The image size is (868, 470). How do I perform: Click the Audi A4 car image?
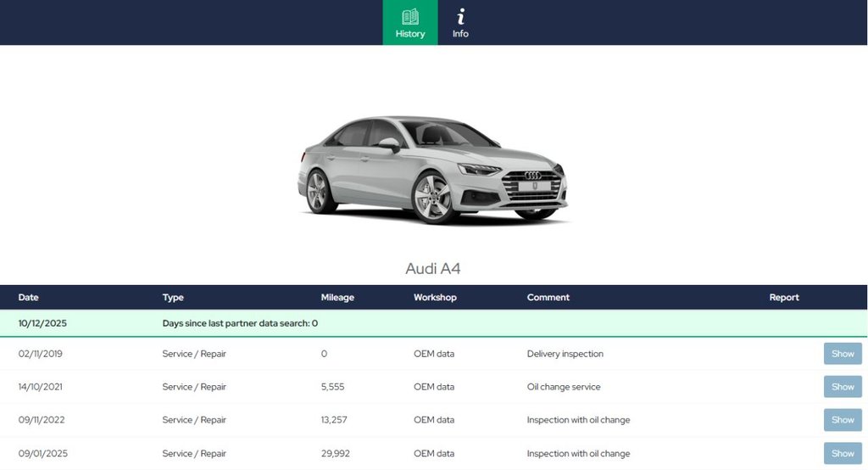[x=433, y=169]
